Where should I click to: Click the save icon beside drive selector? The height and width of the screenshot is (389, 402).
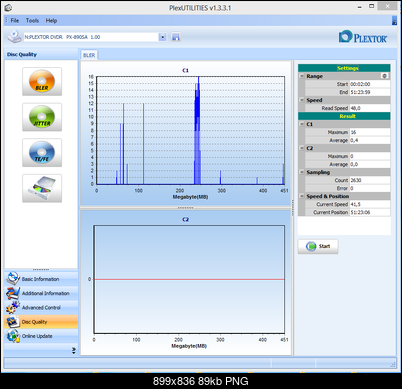(x=176, y=37)
